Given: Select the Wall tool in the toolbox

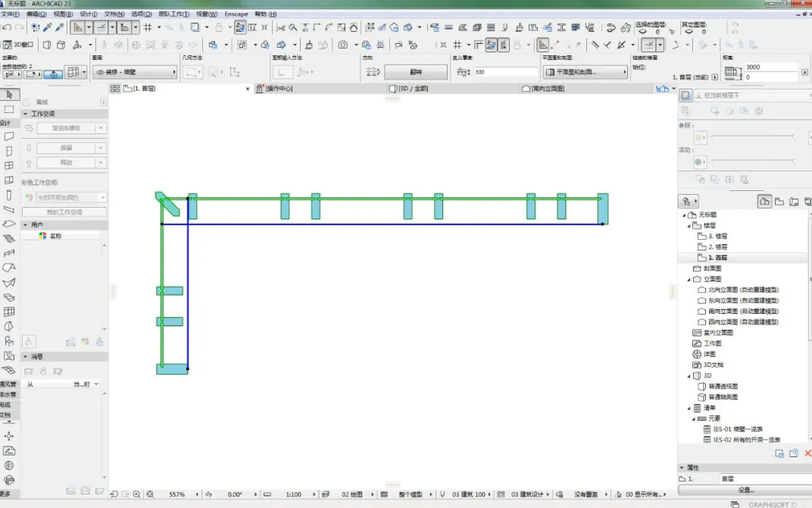Looking at the screenshot, I should 9,136.
